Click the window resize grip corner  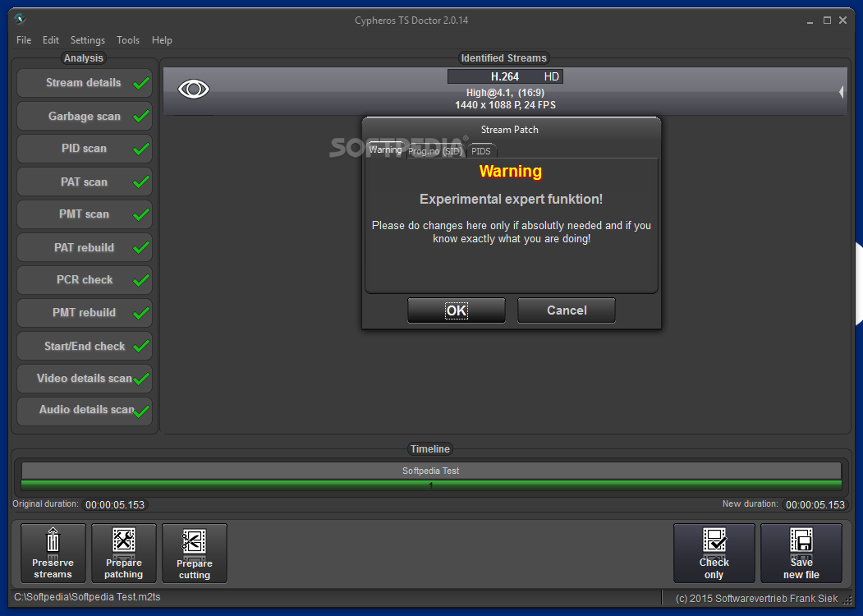pos(847,601)
